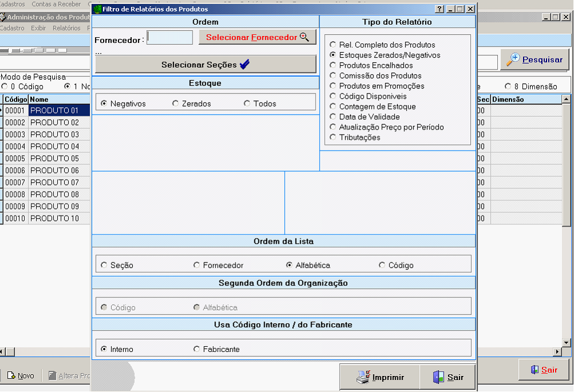Select Contagem de Estoque report type
This screenshot has height=392, width=574.
333,107
